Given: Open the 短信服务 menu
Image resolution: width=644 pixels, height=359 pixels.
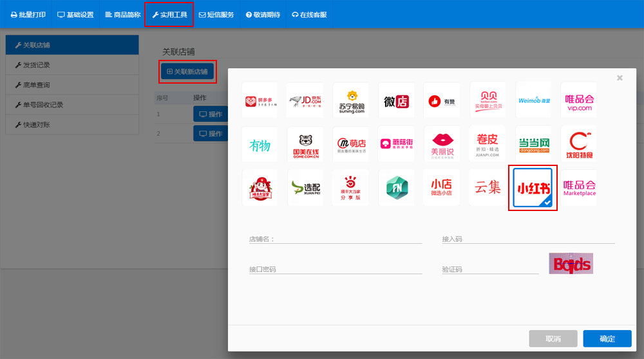Looking at the screenshot, I should [216, 15].
